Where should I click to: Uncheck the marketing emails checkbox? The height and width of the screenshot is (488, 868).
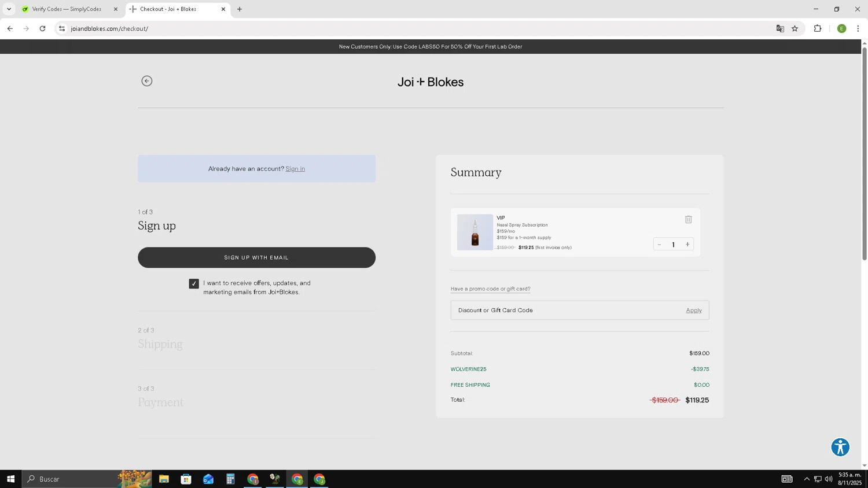click(194, 283)
